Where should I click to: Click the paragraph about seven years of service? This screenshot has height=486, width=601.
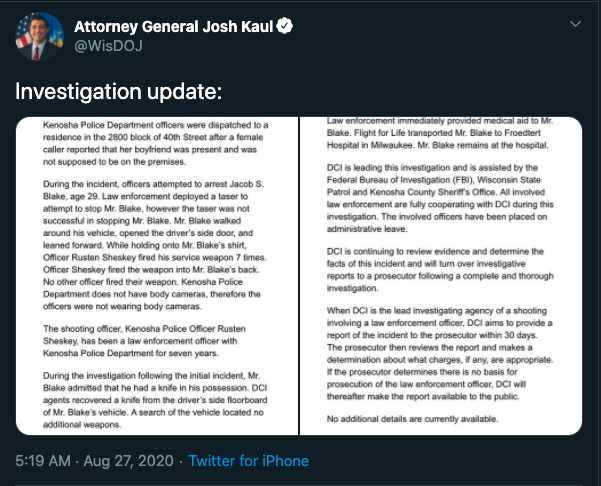point(144,341)
